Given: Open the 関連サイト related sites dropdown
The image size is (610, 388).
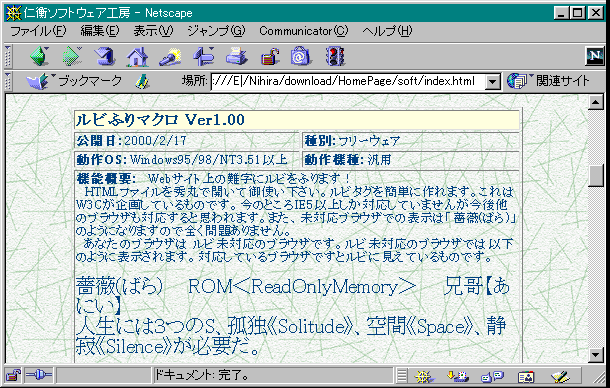Looking at the screenshot, I should click(549, 81).
